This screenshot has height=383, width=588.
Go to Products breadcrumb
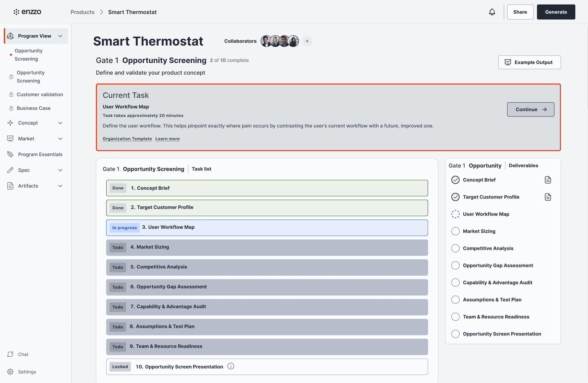(83, 12)
